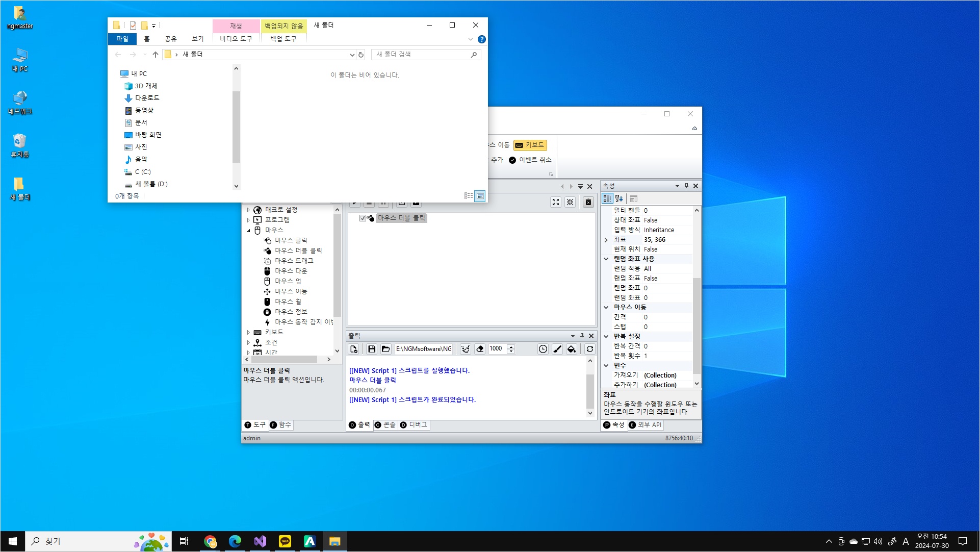Image resolution: width=980 pixels, height=552 pixels.
Task: Switch to the 디버그 tab
Action: coord(414,425)
